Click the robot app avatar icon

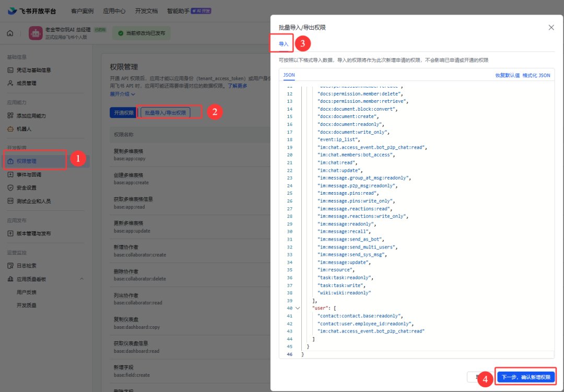(36, 33)
